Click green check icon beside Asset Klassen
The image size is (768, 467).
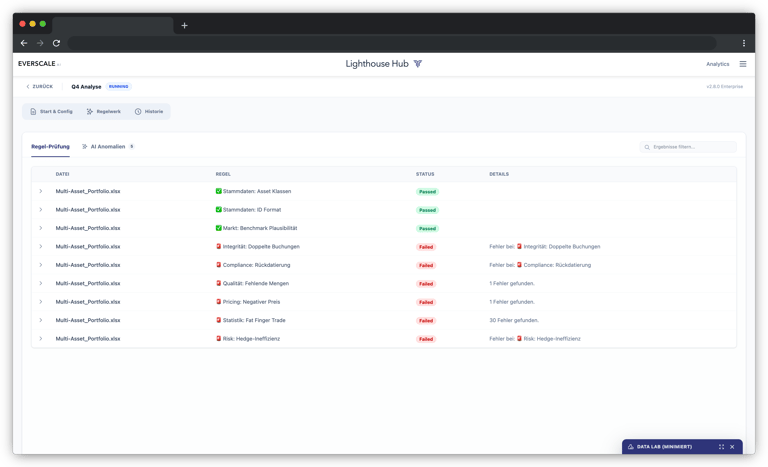[218, 191]
